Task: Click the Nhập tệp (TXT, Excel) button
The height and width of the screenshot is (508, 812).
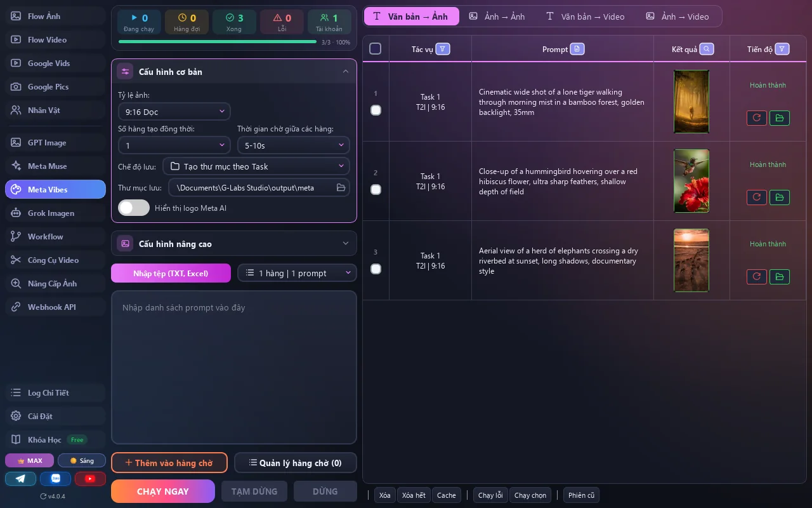Action: point(171,273)
